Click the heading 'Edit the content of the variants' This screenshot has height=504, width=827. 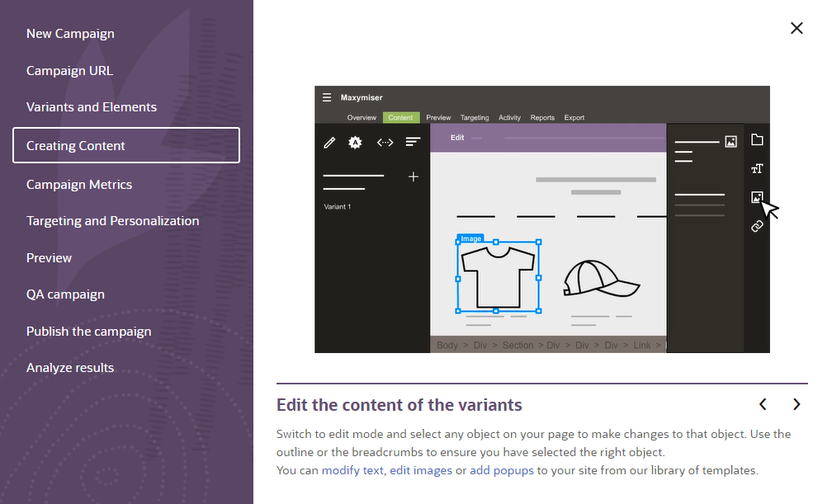[x=399, y=405]
